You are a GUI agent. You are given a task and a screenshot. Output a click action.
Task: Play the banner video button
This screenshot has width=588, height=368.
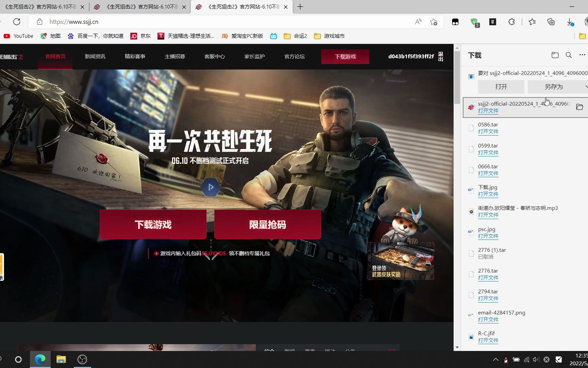coord(211,187)
